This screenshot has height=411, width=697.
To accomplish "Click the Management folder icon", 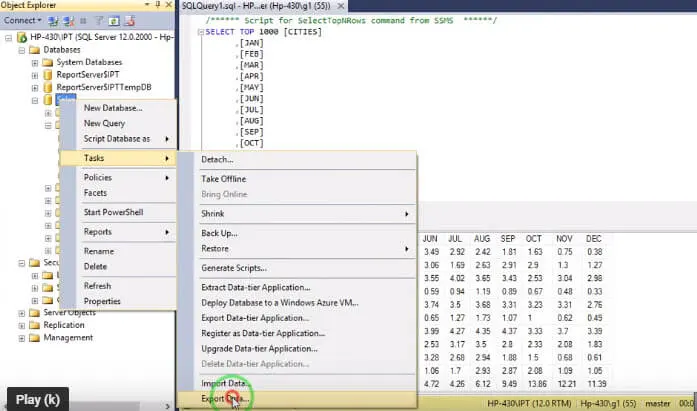I will tap(34, 338).
